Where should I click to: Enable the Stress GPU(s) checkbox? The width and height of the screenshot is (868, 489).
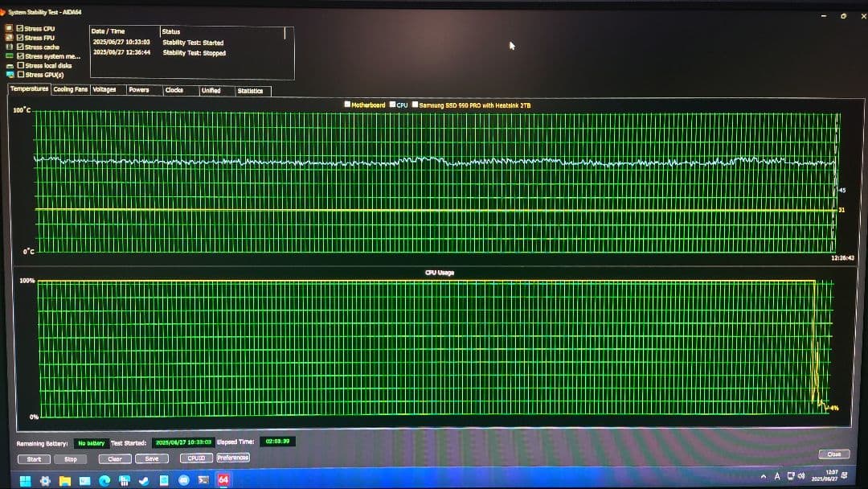point(20,74)
